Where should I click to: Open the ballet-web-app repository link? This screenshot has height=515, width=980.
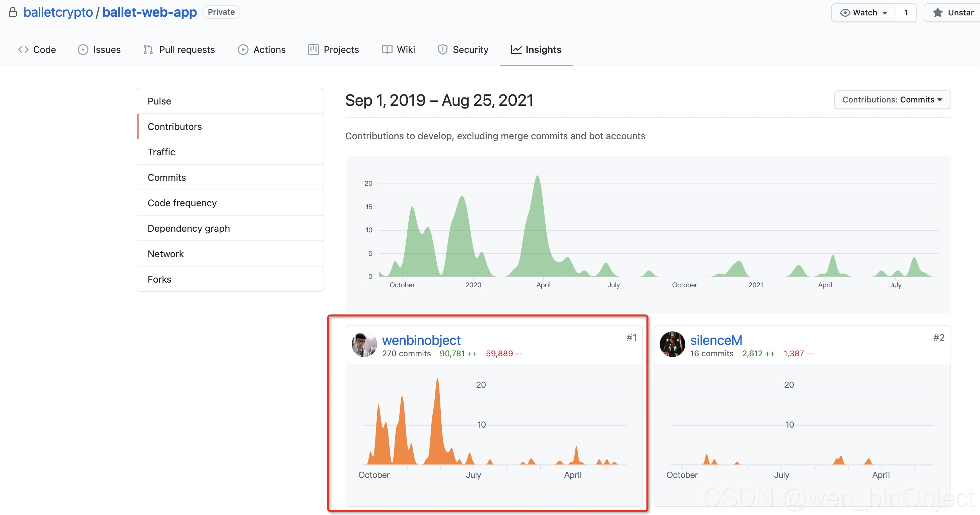tap(149, 12)
